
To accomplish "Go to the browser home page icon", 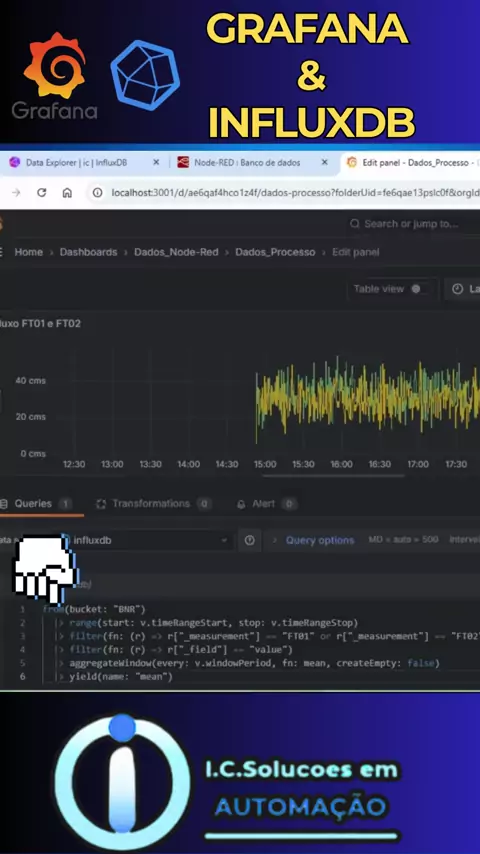I will click(x=67, y=192).
